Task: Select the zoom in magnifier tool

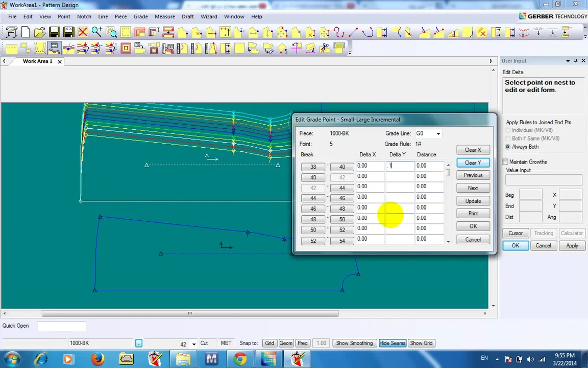Action: tap(97, 33)
